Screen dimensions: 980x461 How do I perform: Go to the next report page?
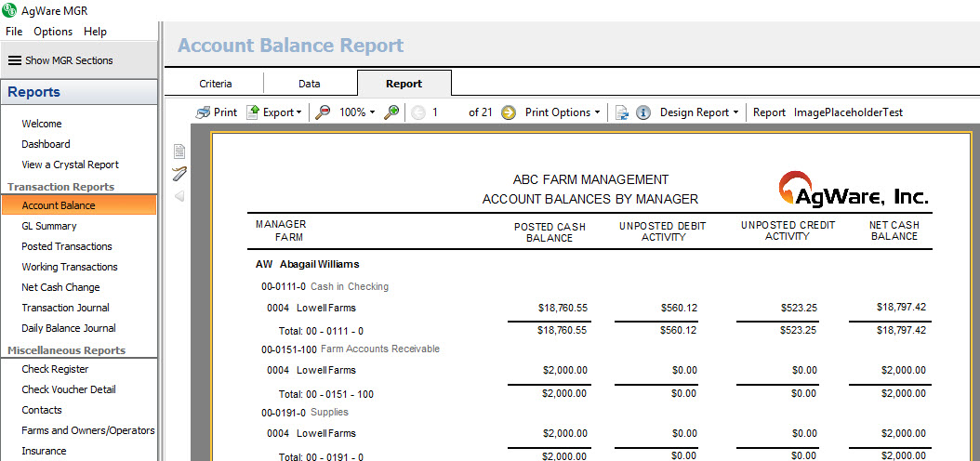[508, 112]
